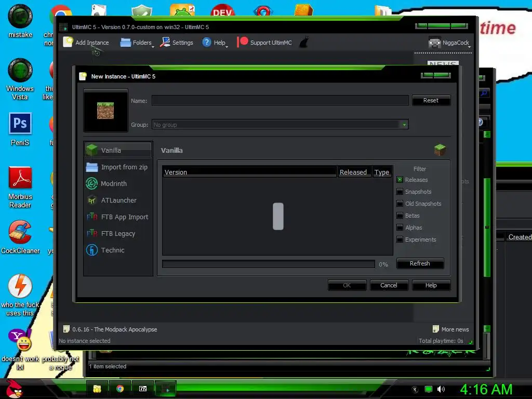
Task: Click the vertical scrollbar in background window
Action: [x=487, y=228]
